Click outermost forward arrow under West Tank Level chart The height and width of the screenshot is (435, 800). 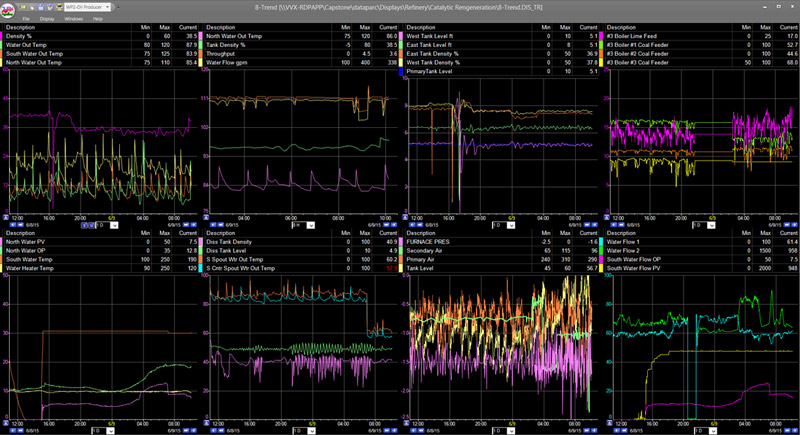(594, 225)
